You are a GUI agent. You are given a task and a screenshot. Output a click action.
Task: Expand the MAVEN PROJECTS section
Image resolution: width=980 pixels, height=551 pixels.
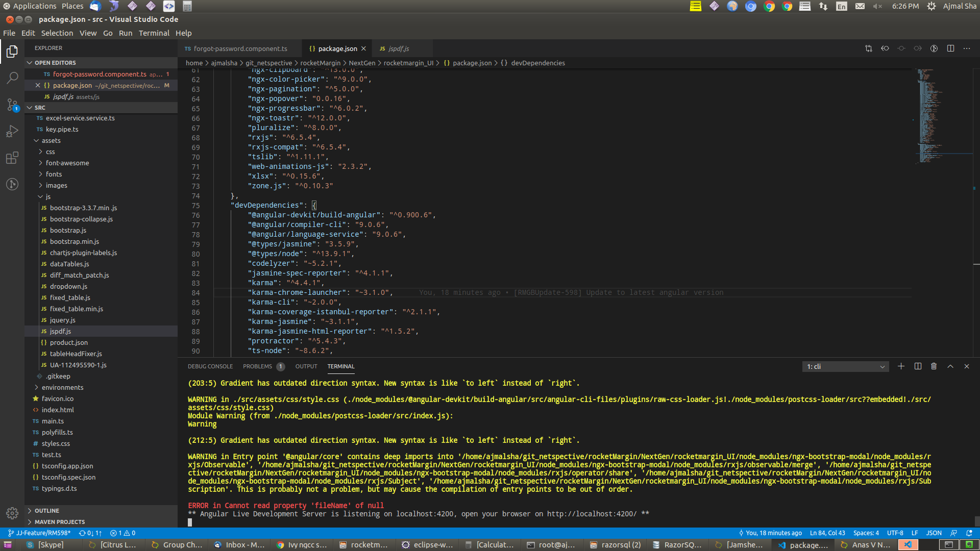pos(60,522)
